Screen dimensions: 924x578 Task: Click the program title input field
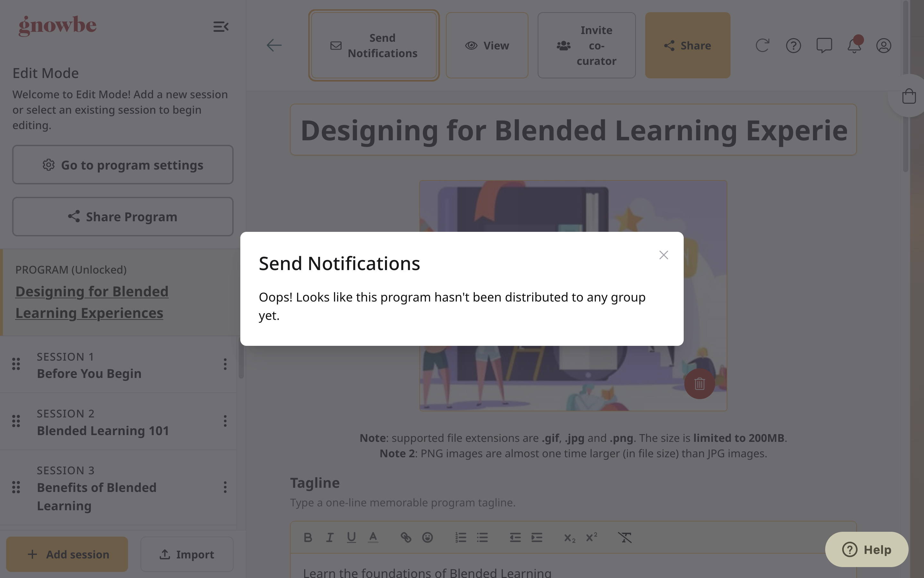(573, 130)
